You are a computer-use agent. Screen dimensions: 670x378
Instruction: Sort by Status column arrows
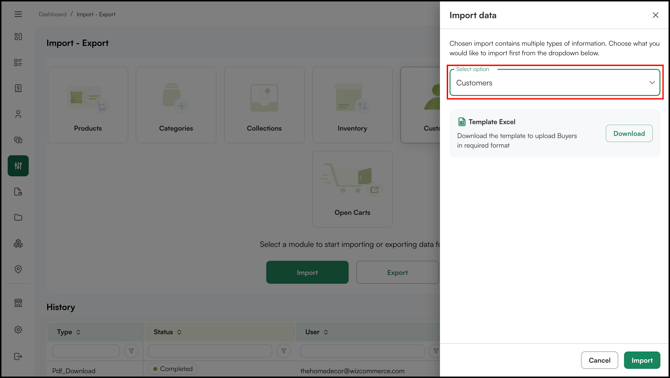(179, 332)
